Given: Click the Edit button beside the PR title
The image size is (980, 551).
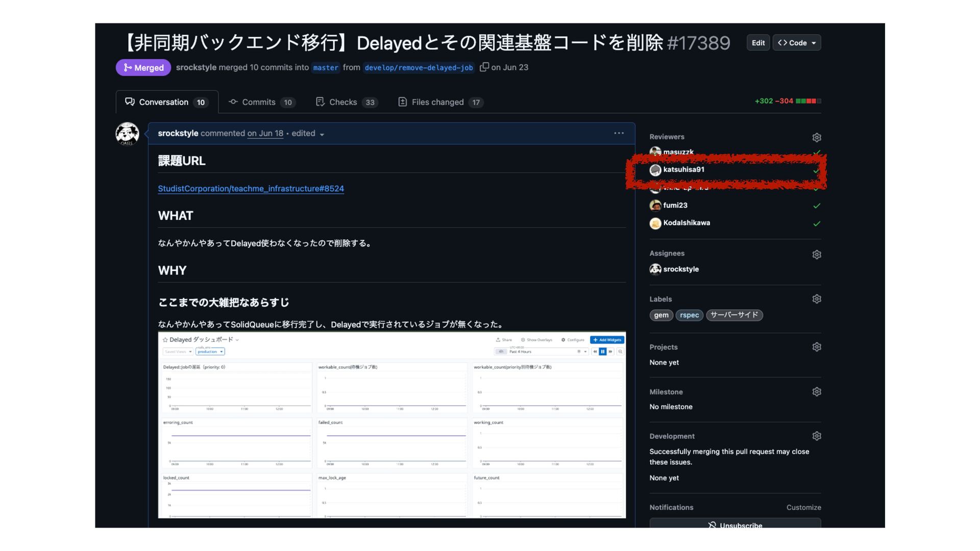Looking at the screenshot, I should (758, 43).
